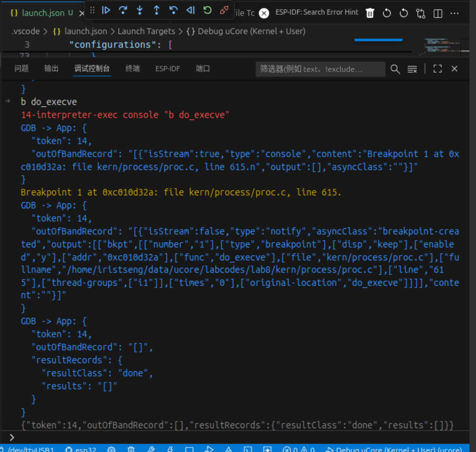Restart the debug session
476x452 pixels.
point(207,11)
